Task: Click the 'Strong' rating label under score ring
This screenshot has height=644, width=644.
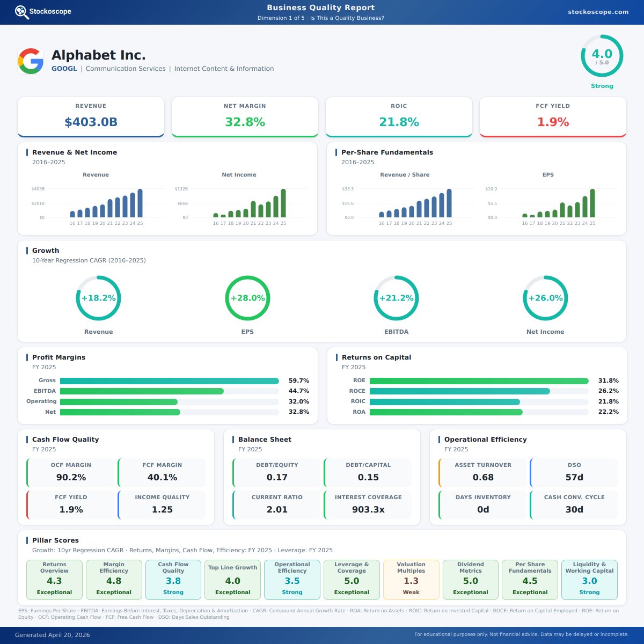Action: pos(602,86)
